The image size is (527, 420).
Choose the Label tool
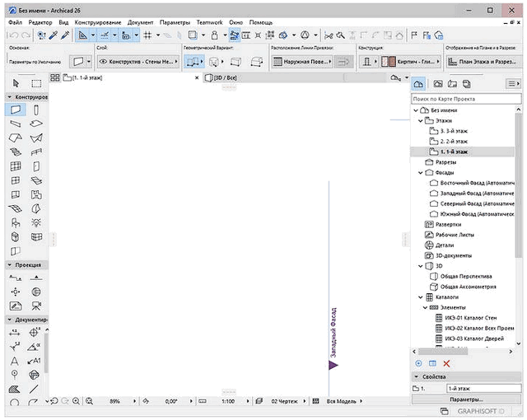point(34,362)
